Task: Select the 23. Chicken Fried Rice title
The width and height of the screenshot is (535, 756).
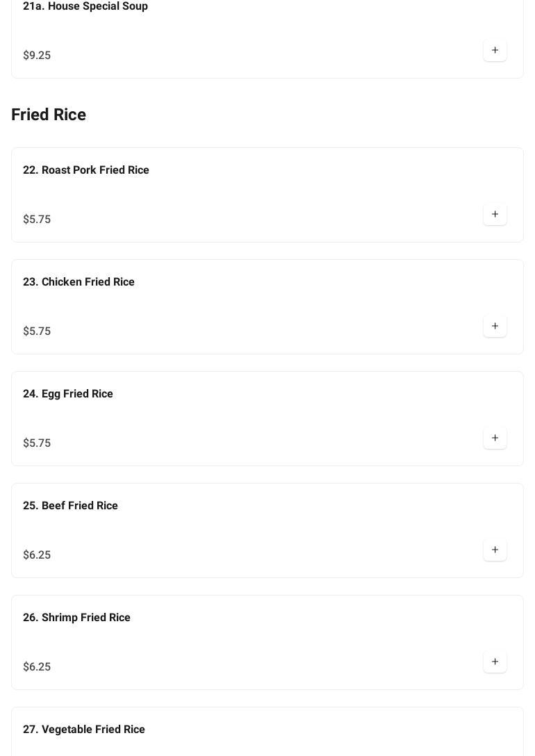Action: coord(79,282)
